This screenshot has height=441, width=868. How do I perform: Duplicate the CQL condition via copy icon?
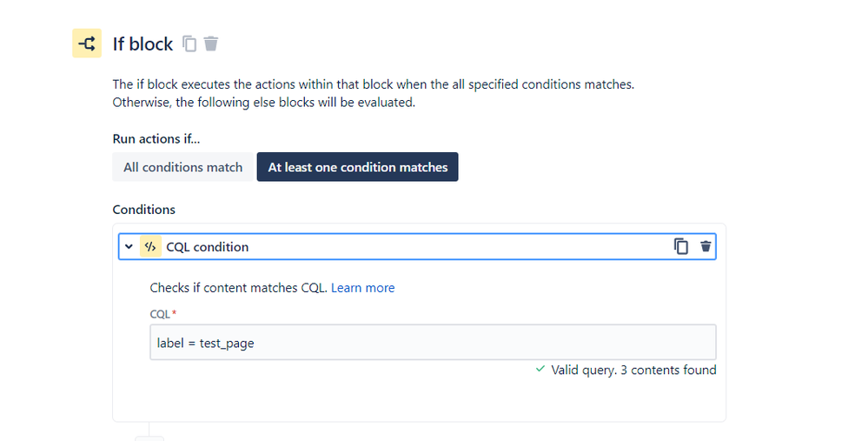[681, 246]
